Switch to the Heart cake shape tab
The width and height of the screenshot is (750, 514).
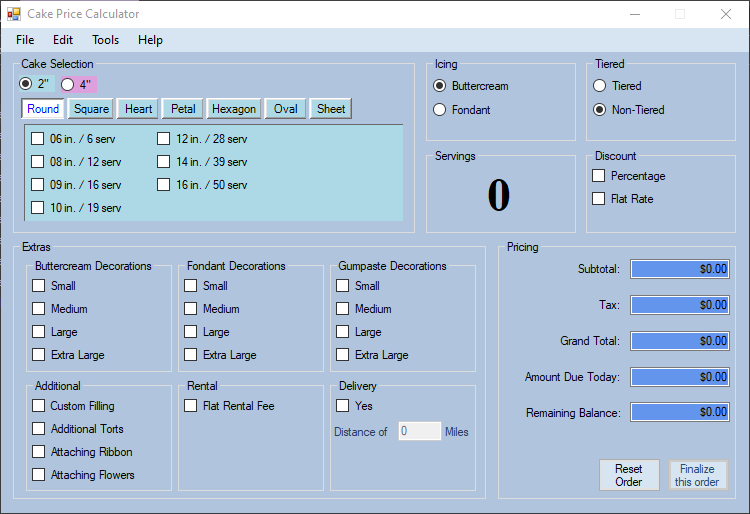tap(139, 109)
